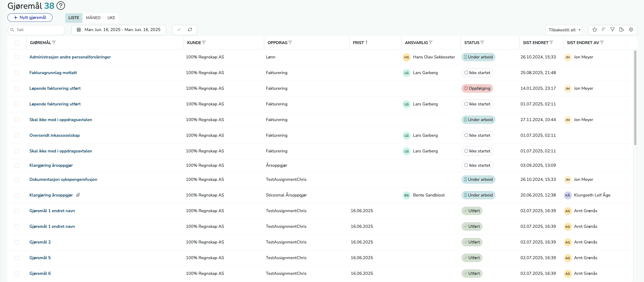This screenshot has height=282, width=644.
Task: Open the STATUS column filter
Action: point(482,42)
